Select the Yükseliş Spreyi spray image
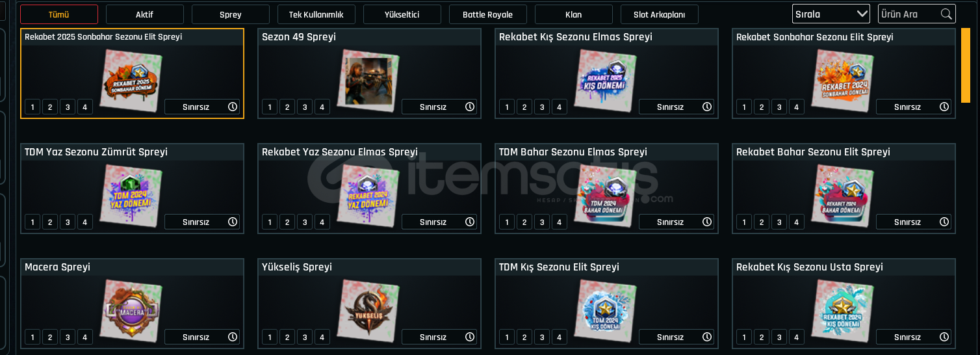Image resolution: width=980 pixels, height=355 pixels. pyautogui.click(x=369, y=308)
